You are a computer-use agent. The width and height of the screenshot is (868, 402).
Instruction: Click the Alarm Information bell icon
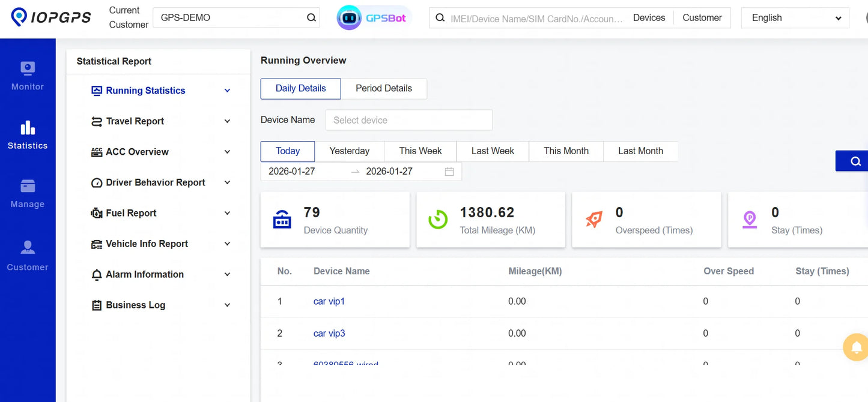tap(97, 274)
